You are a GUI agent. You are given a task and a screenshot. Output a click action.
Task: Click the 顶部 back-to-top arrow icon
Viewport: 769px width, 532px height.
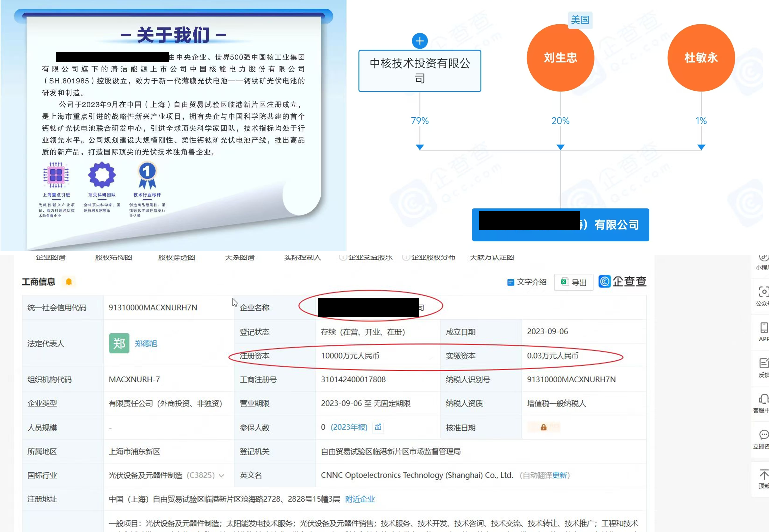point(764,474)
